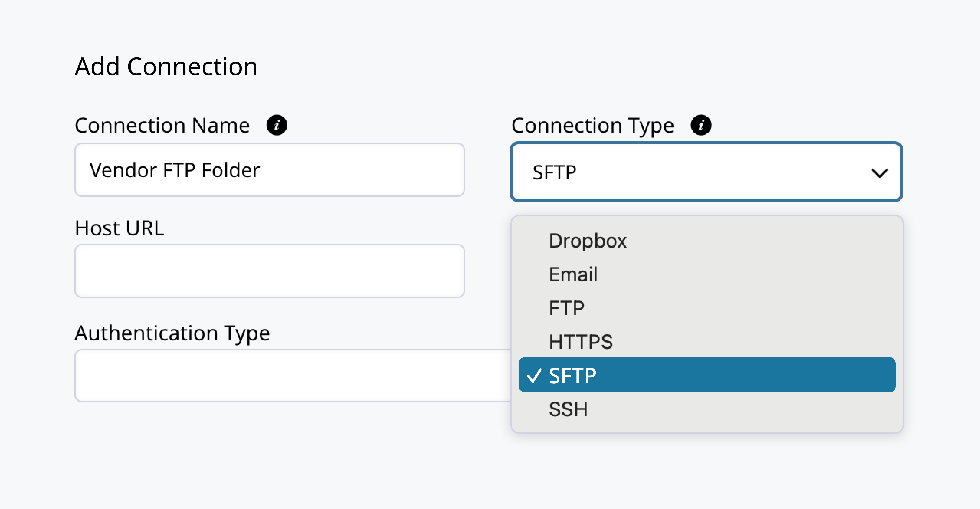Open the Connection Type SFTP dropdown
Screen dimensions: 980x509
706,172
